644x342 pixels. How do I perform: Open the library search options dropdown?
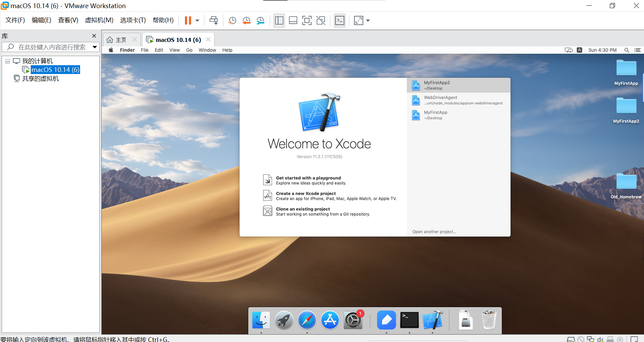tap(95, 47)
